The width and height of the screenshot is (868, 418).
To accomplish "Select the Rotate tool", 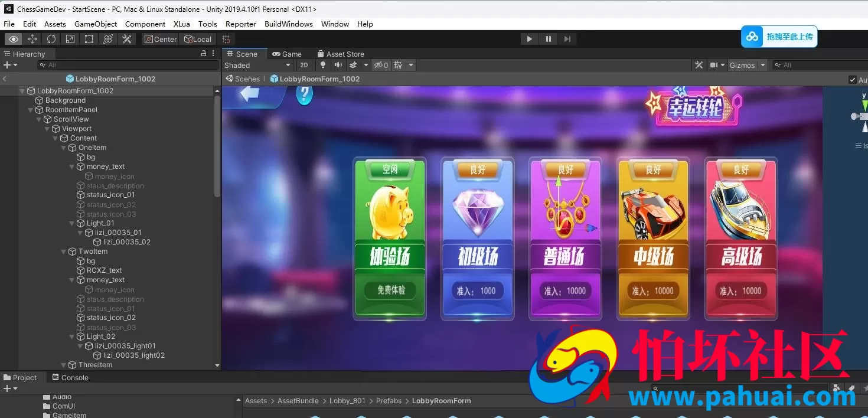I will click(x=51, y=39).
